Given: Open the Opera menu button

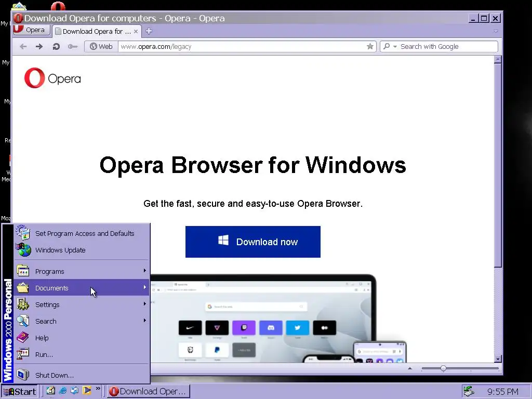Looking at the screenshot, I should [31, 30].
